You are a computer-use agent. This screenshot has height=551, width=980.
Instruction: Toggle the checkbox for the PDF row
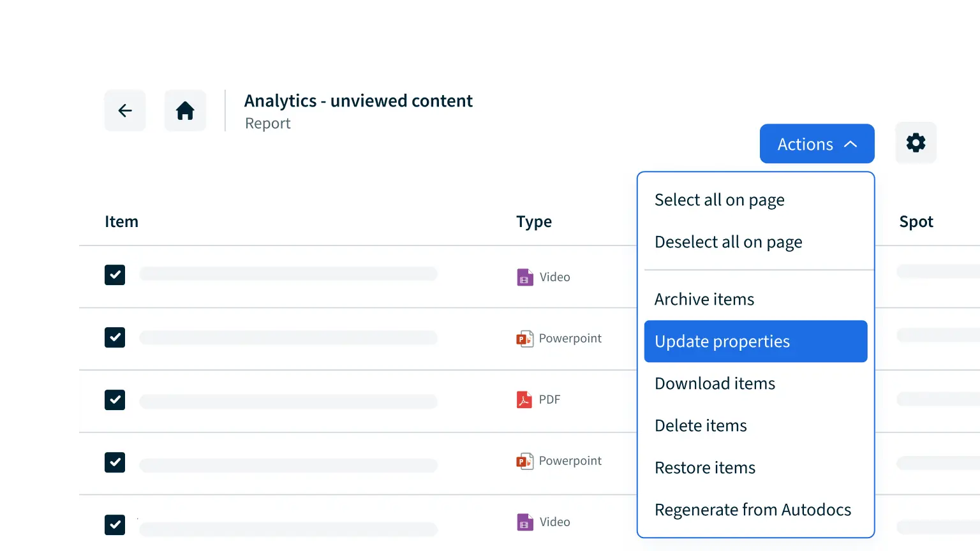115,400
